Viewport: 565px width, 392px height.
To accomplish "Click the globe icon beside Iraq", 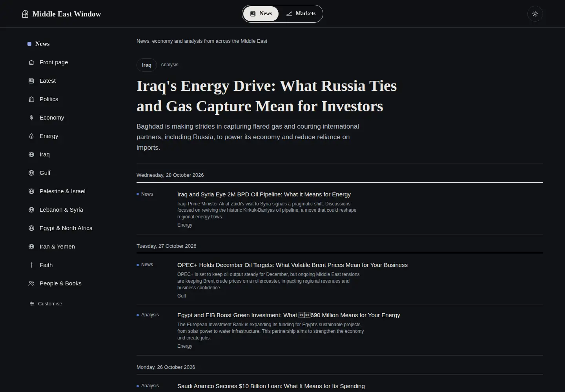I will point(31,154).
